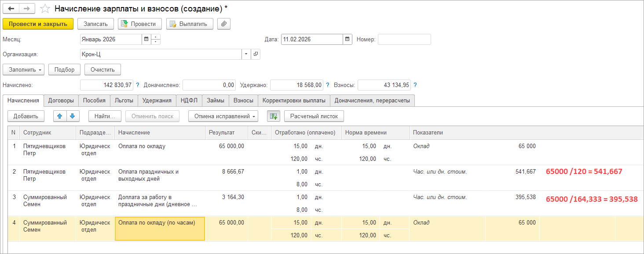Click the Номер input field

[x=404, y=40]
